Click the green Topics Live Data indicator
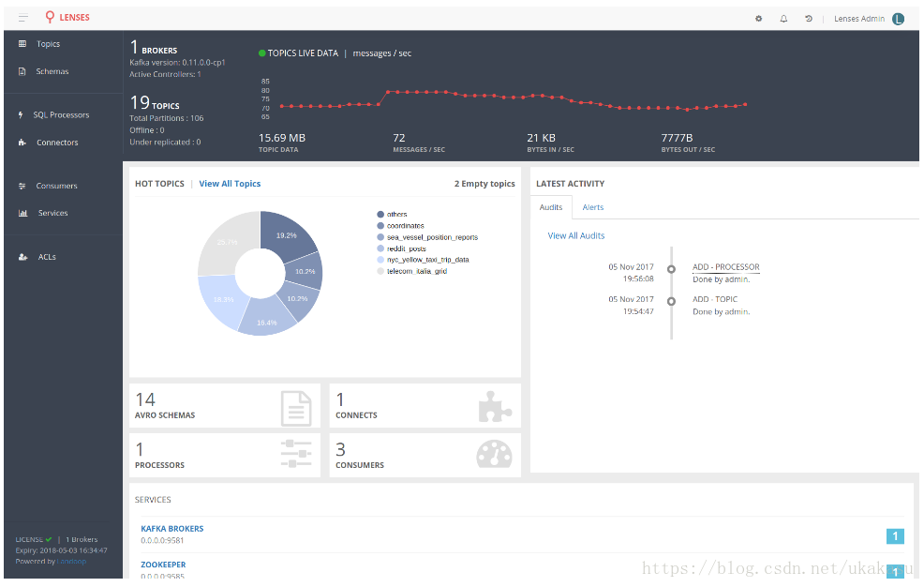Viewport: 924px width, 587px height. pyautogui.click(x=261, y=53)
